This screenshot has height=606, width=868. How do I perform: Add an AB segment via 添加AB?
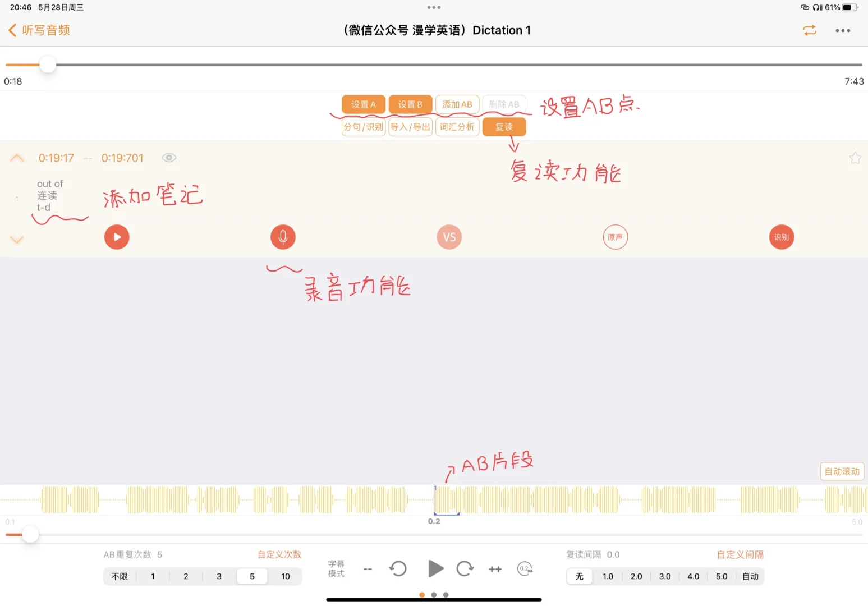click(x=457, y=104)
